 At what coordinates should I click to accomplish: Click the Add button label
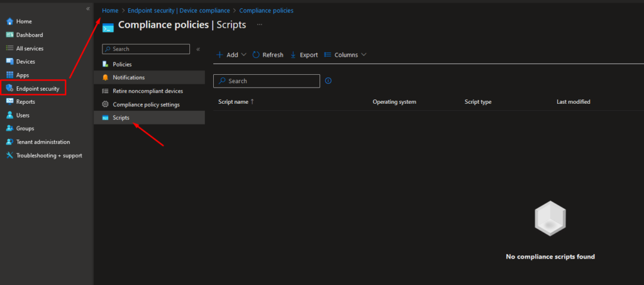click(232, 55)
